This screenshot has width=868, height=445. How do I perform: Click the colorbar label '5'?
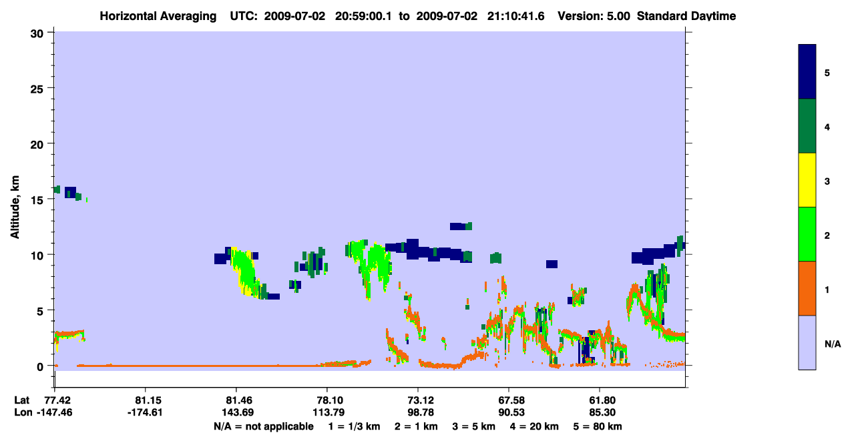tap(827, 73)
